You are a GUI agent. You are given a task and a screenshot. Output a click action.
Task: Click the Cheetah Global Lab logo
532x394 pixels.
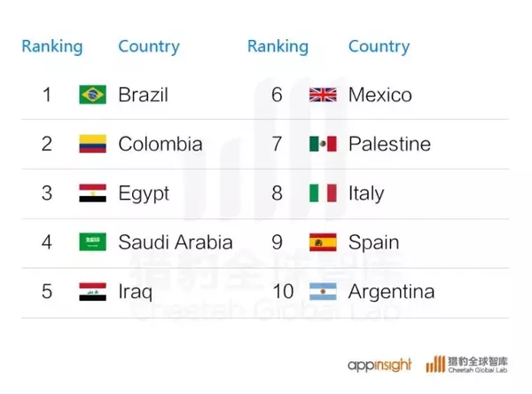pos(467,363)
